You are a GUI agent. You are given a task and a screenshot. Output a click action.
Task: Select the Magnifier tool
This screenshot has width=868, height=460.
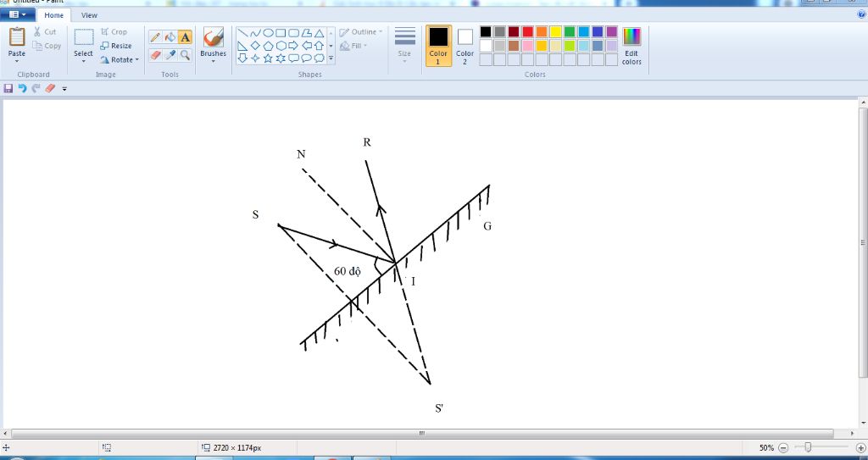(x=185, y=55)
